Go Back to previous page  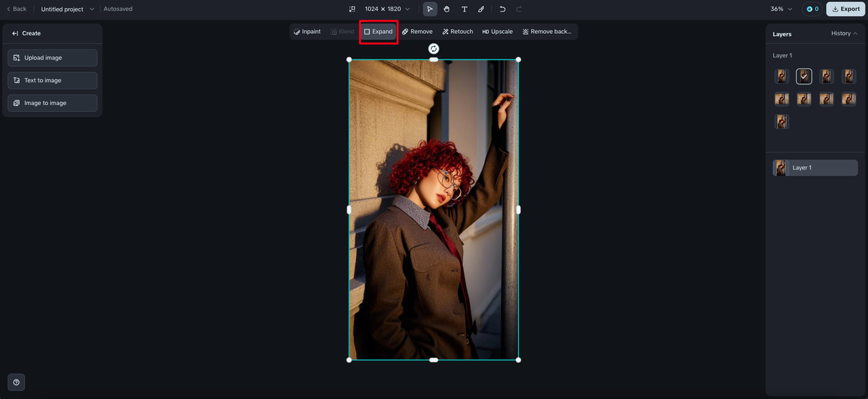pos(16,9)
